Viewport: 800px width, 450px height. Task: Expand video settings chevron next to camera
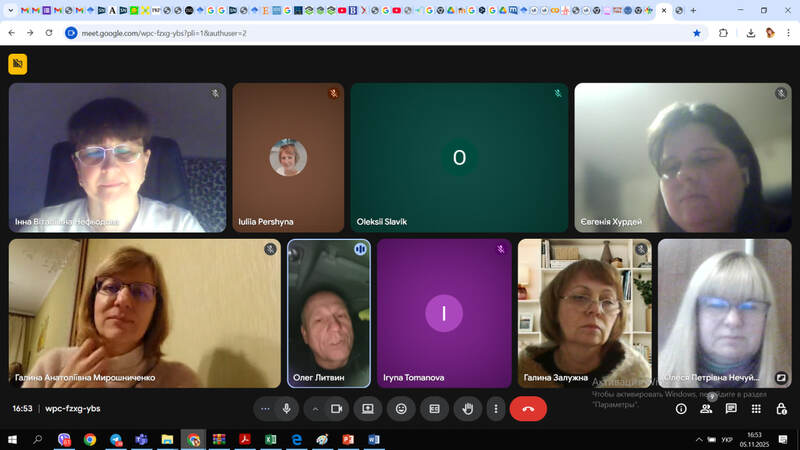315,408
